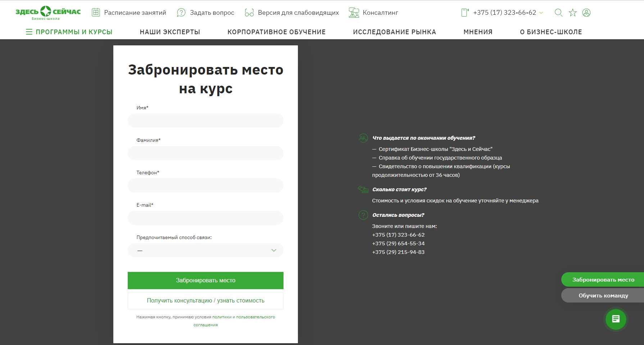Click the heading 'Что выдается по окончании обучения?'
644x345 pixels.
coord(424,138)
